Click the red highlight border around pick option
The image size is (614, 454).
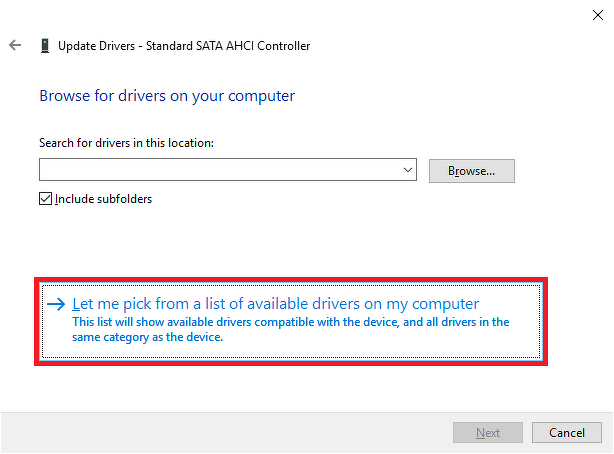click(291, 280)
